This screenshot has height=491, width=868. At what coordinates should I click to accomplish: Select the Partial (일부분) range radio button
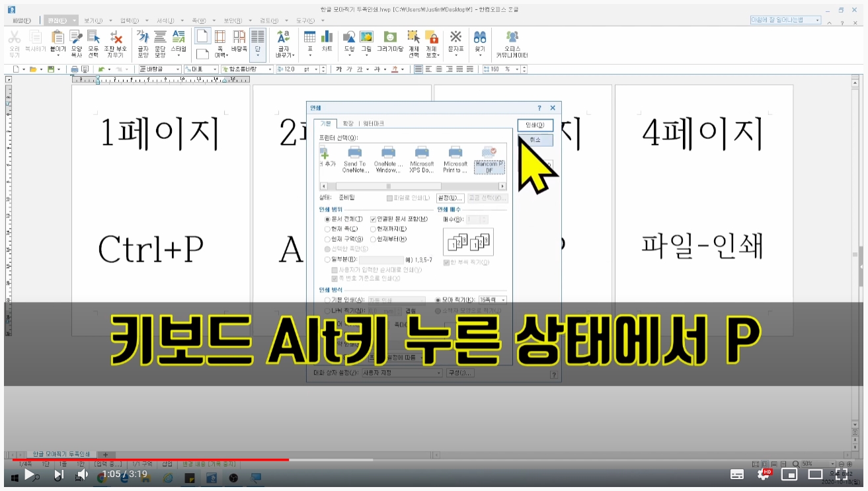pos(327,260)
